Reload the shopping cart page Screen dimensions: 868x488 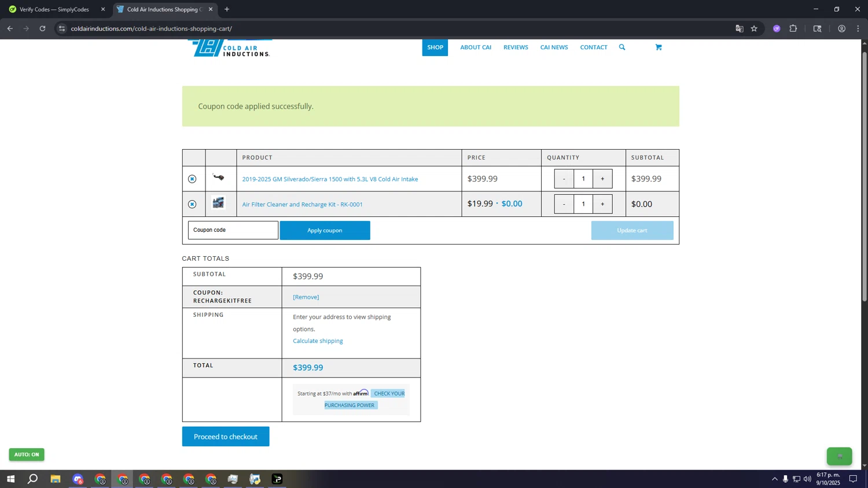tap(42, 28)
